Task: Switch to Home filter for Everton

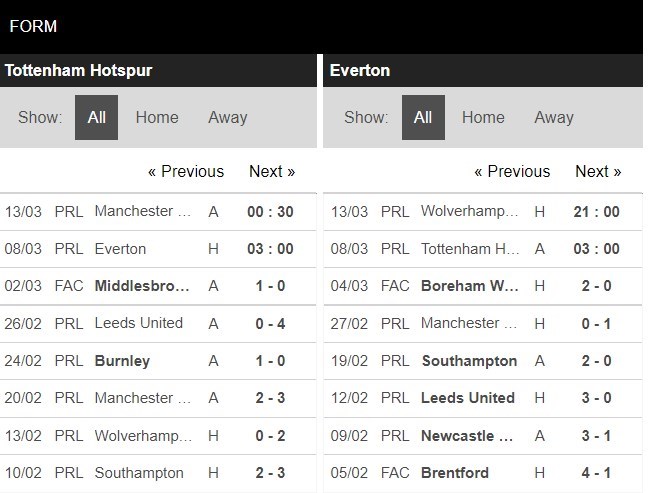Action: pos(483,117)
